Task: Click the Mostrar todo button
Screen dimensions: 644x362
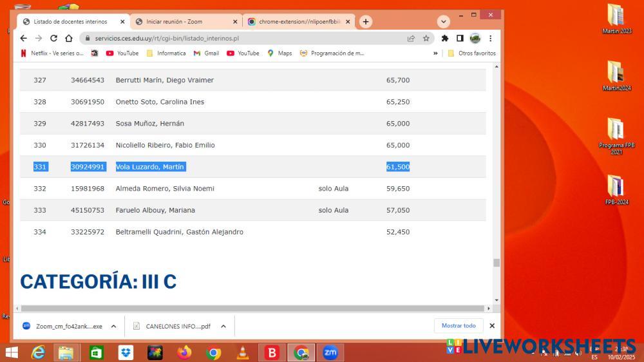Action: pyautogui.click(x=459, y=326)
